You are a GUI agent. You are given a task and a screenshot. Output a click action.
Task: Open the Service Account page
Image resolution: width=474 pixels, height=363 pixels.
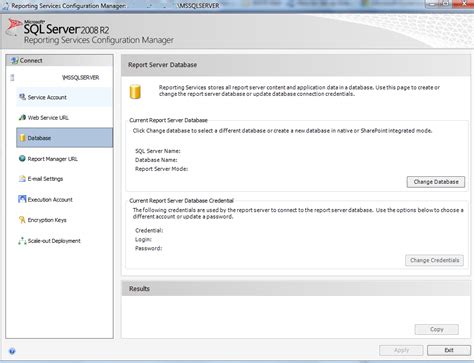coord(64,97)
